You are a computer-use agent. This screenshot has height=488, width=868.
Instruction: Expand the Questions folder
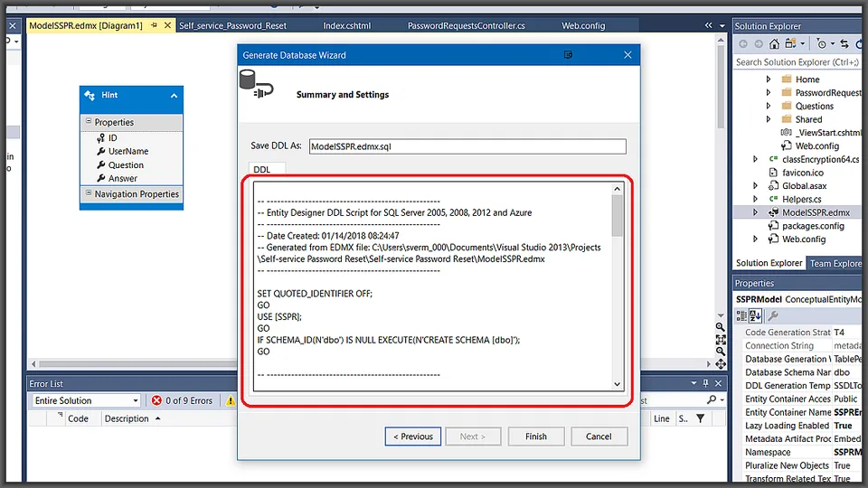pos(769,106)
